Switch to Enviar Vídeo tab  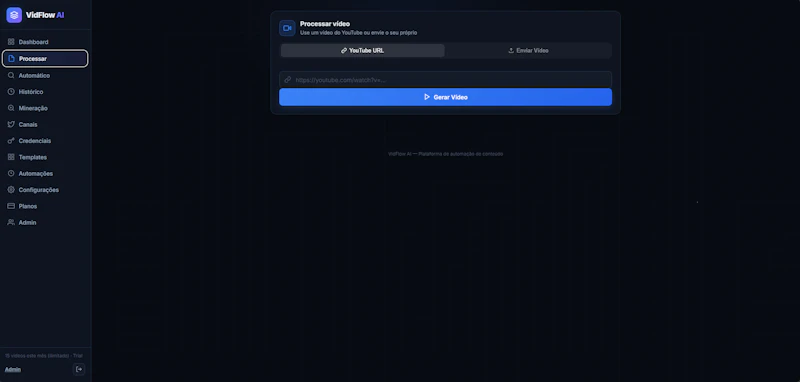[x=528, y=50]
